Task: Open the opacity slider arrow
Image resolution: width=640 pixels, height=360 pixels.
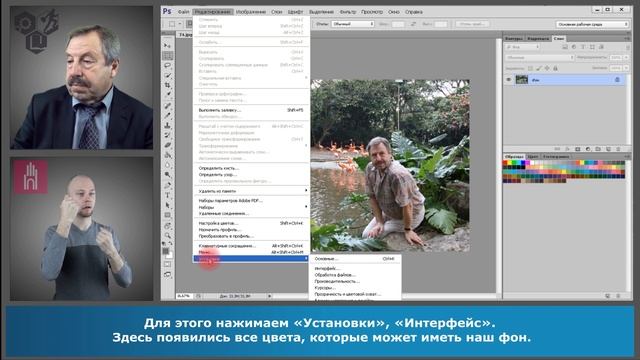Action: [626, 58]
